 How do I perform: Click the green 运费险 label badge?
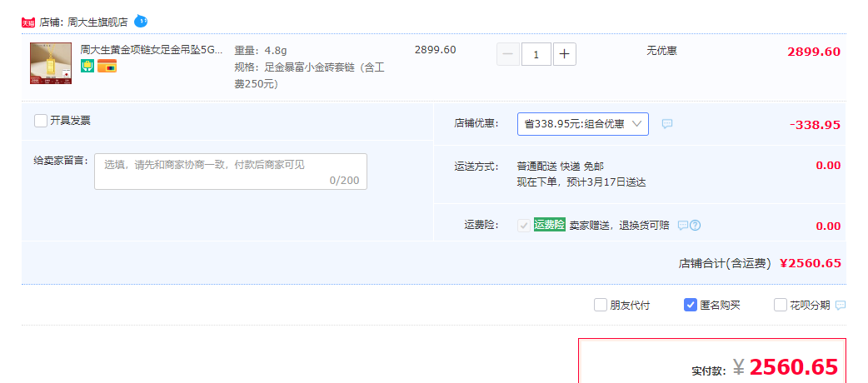(x=549, y=225)
